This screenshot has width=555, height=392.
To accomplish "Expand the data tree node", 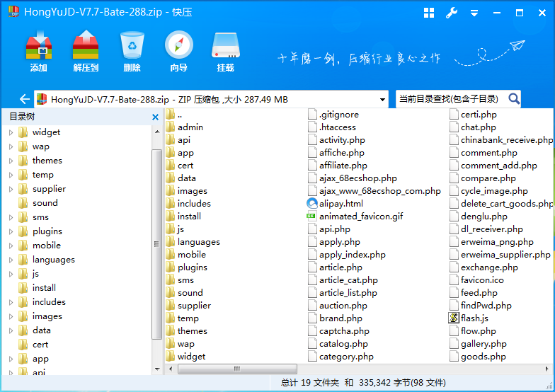I will [11, 330].
